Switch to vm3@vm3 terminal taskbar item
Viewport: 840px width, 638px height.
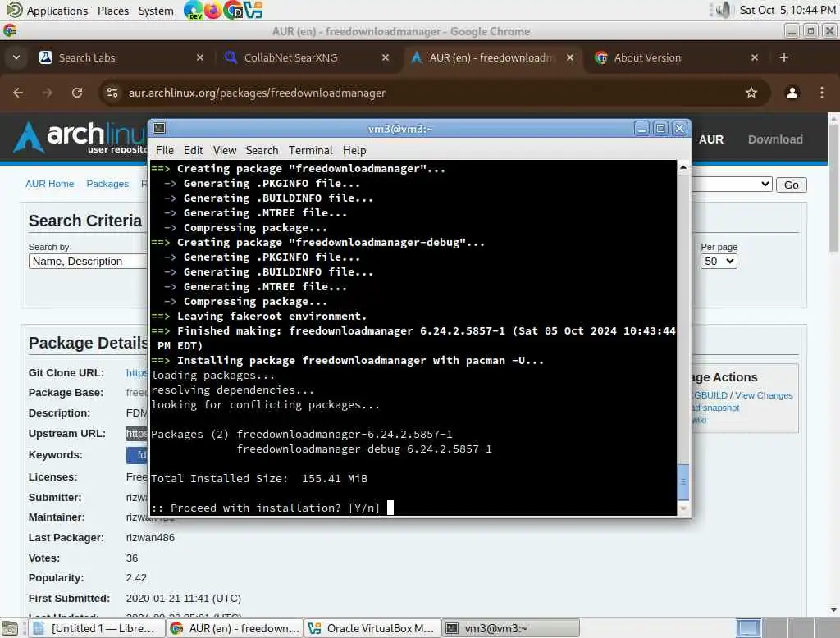click(510, 628)
